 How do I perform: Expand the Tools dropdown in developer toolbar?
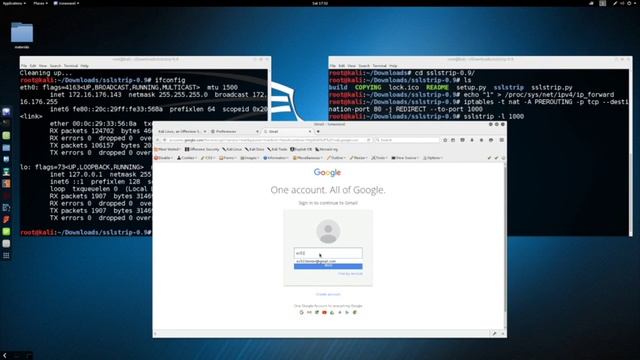(x=379, y=158)
